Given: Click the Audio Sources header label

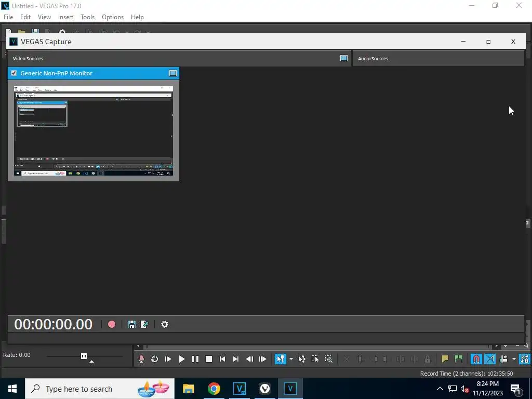Looking at the screenshot, I should click(373, 58).
